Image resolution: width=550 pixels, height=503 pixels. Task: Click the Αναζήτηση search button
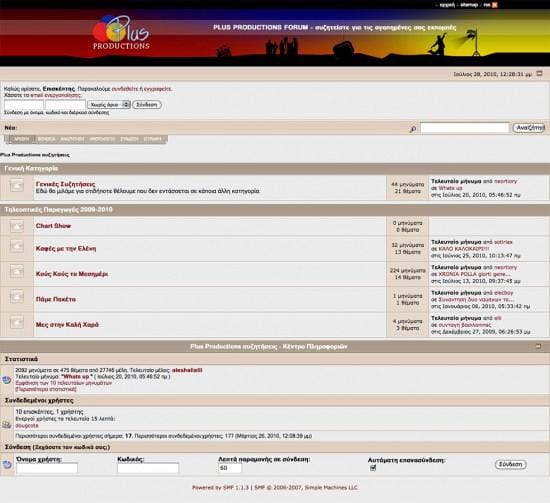click(x=529, y=128)
